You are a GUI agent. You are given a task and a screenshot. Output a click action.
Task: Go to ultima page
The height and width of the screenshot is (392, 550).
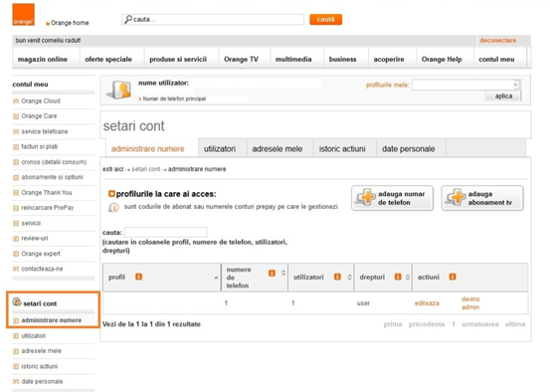click(515, 324)
